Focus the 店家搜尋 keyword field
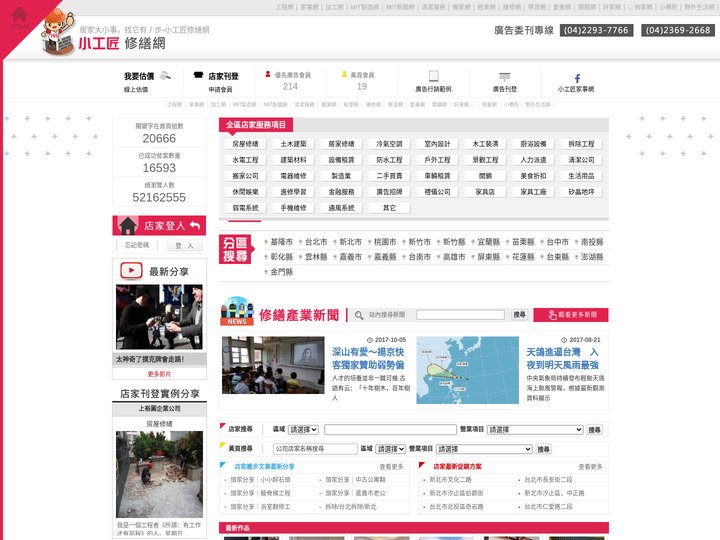720x540 pixels. coord(390,430)
